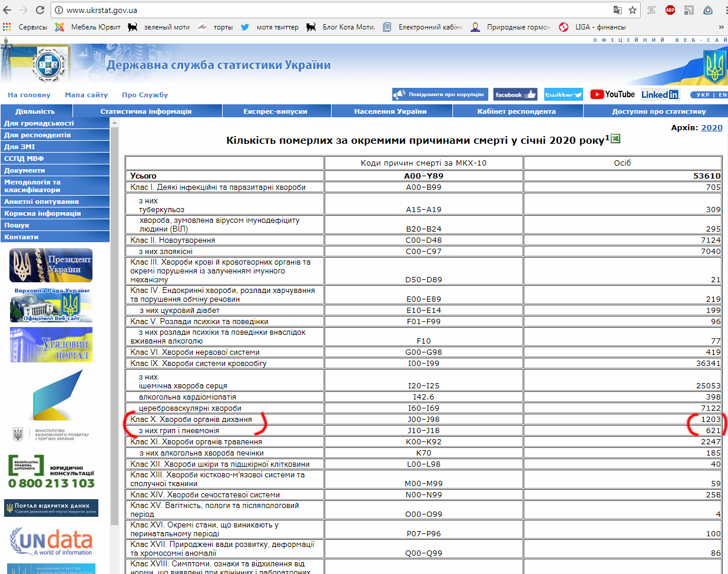Open the Експрес-випуски menu

pyautogui.click(x=276, y=111)
